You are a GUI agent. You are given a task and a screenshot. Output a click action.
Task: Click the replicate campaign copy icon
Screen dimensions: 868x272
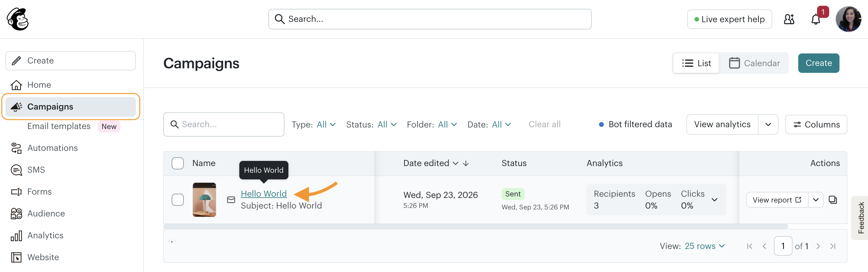(833, 200)
